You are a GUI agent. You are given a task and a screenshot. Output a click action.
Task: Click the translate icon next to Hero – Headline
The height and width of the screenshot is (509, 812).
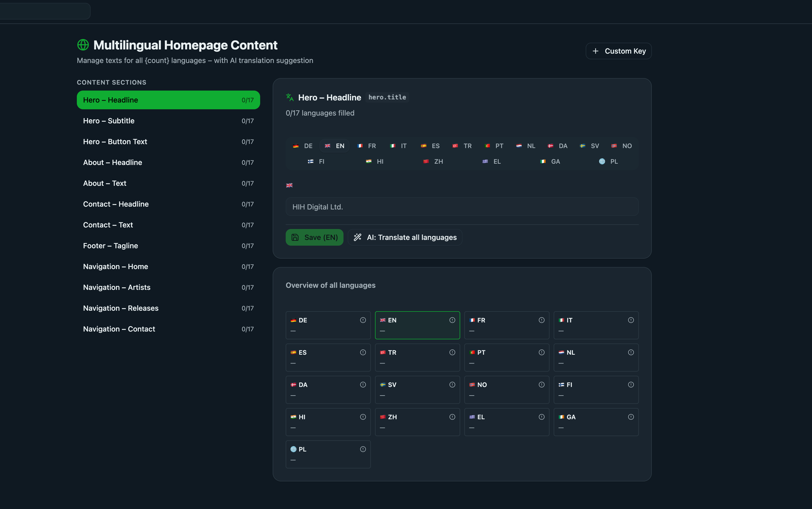click(x=290, y=97)
